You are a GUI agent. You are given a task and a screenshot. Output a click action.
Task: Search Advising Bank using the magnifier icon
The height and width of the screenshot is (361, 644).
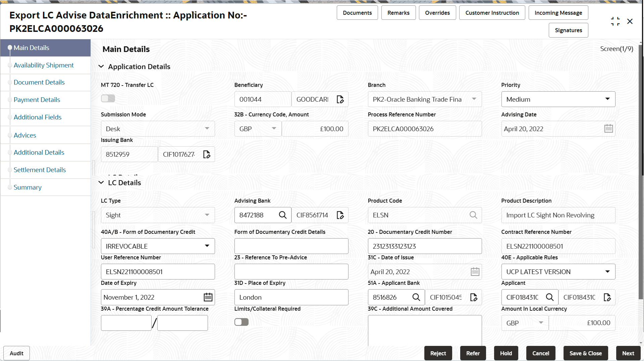click(x=283, y=215)
